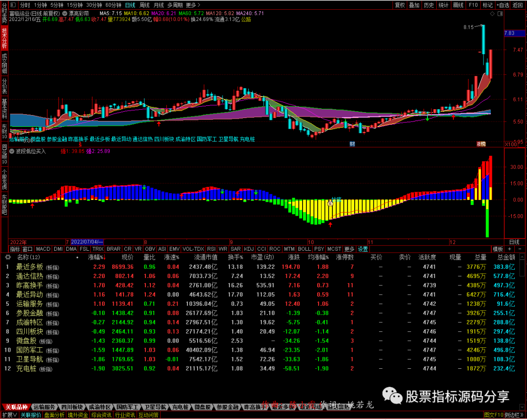Open 统计 from the top toolbar

[443, 5]
